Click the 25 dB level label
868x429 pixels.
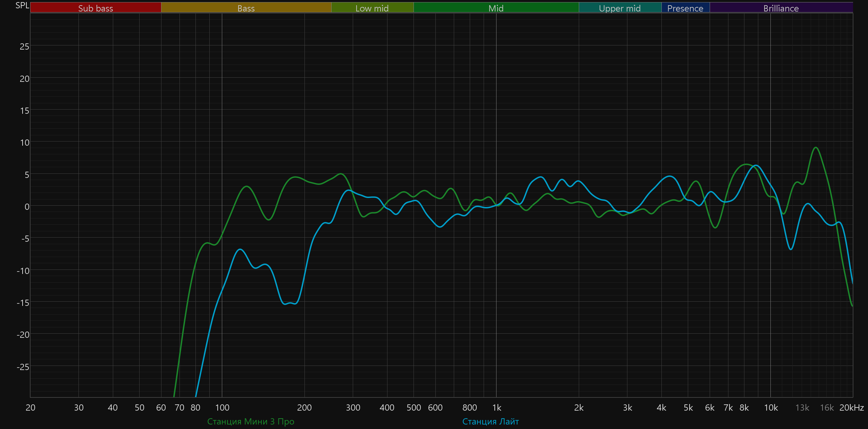coord(24,46)
